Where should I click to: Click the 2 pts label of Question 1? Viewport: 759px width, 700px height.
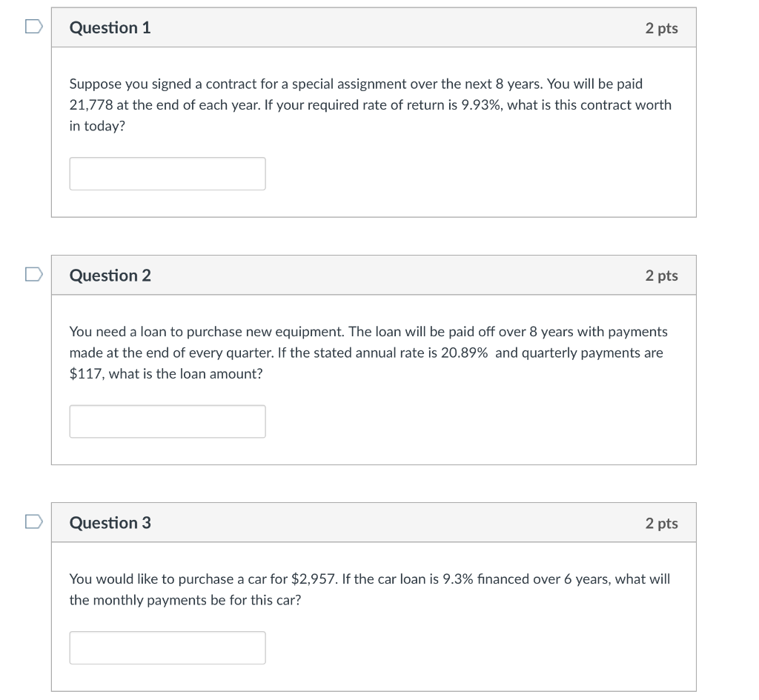[661, 28]
